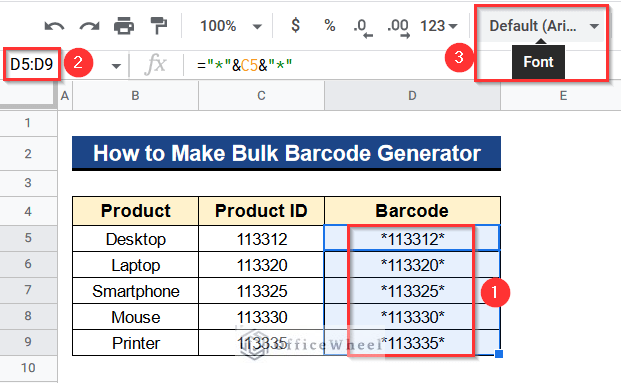Open the 123 more formats dropdown
621x383 pixels.
[x=438, y=26]
